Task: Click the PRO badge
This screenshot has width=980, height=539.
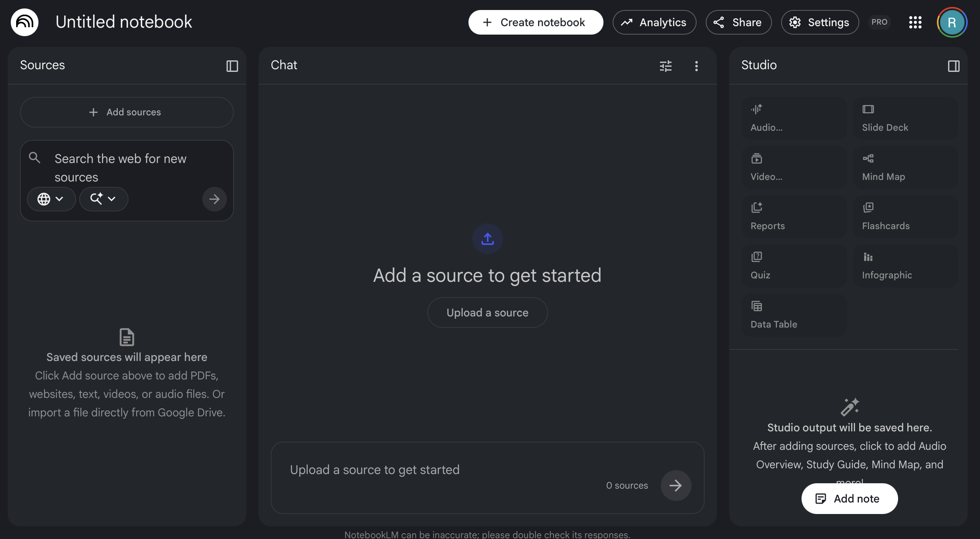Action: point(879,22)
